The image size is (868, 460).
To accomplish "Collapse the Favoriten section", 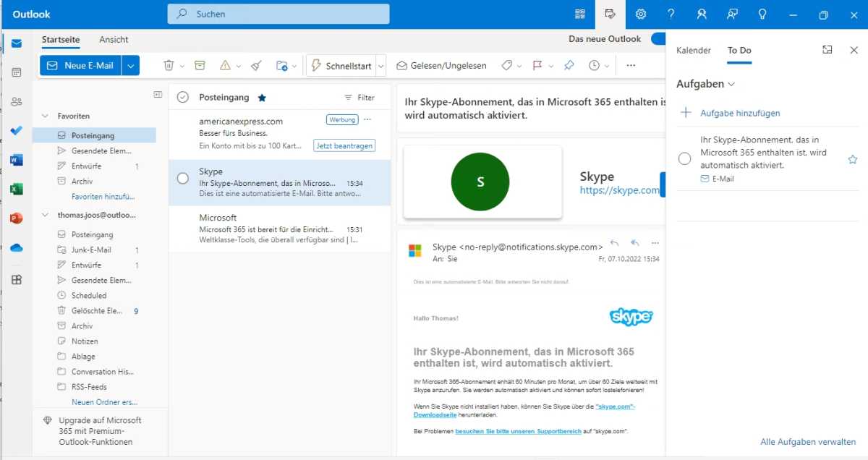I will click(x=46, y=116).
